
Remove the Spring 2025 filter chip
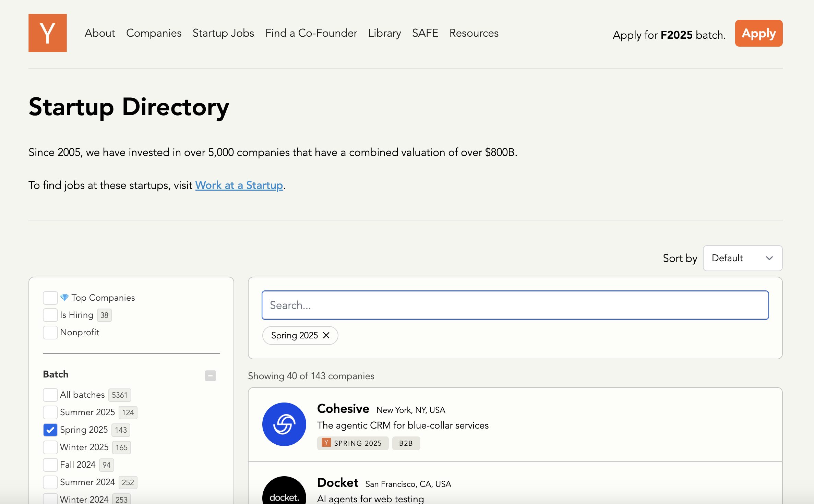coord(326,335)
